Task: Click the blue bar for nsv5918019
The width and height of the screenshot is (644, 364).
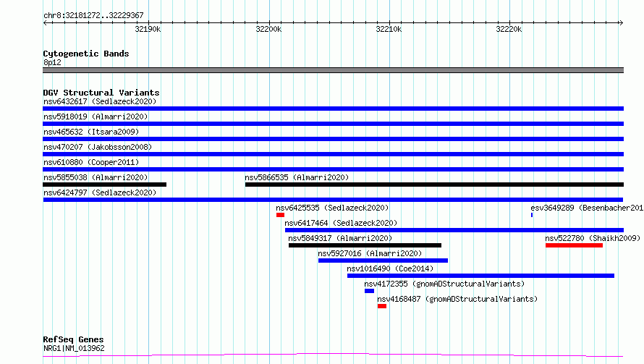Action: [333, 124]
